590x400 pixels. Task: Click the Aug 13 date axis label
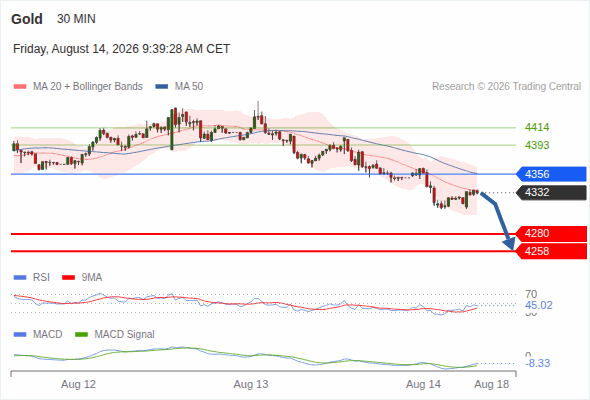click(251, 385)
